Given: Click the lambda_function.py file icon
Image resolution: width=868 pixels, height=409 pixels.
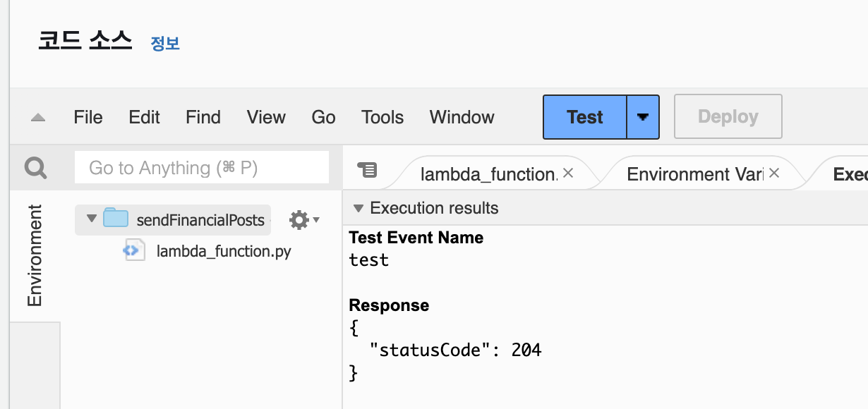Looking at the screenshot, I should click(x=135, y=250).
